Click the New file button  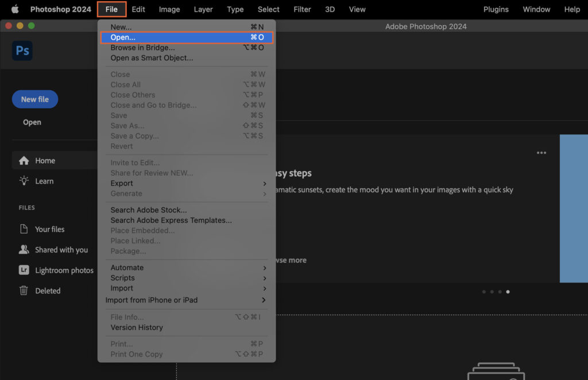coord(34,99)
